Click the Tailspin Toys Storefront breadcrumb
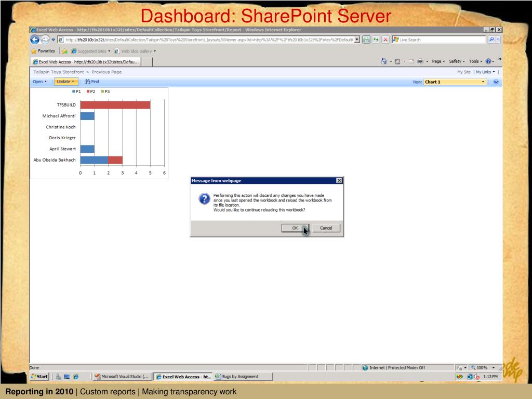 58,72
